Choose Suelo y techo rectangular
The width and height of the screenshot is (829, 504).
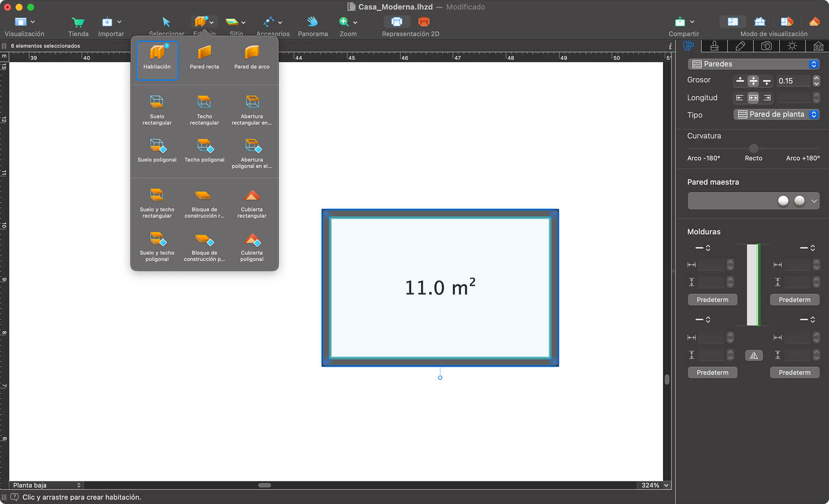(x=157, y=203)
